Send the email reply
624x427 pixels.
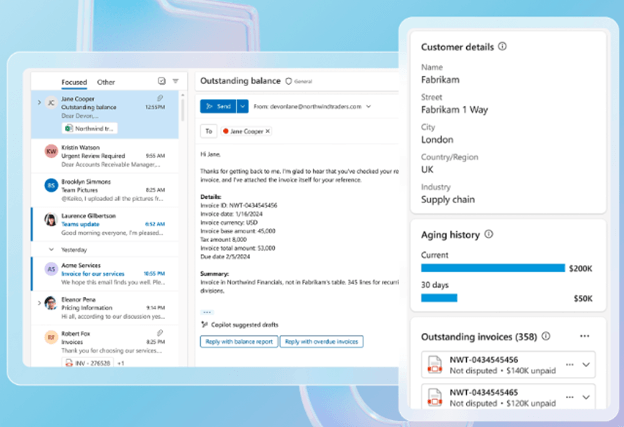[218, 106]
